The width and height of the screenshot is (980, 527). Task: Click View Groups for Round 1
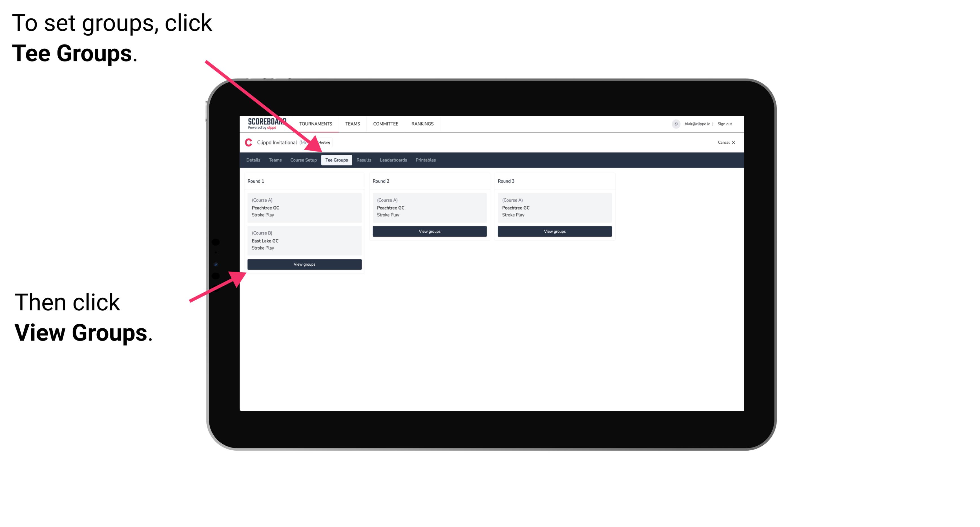(x=305, y=265)
